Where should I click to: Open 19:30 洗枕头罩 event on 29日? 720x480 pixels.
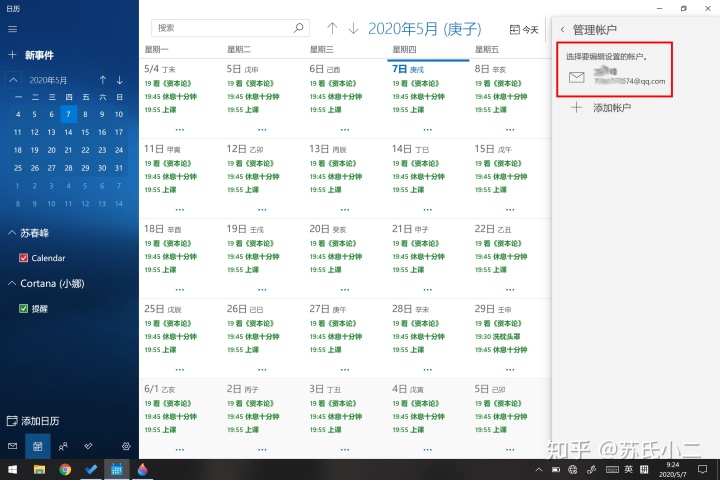pyautogui.click(x=498, y=337)
